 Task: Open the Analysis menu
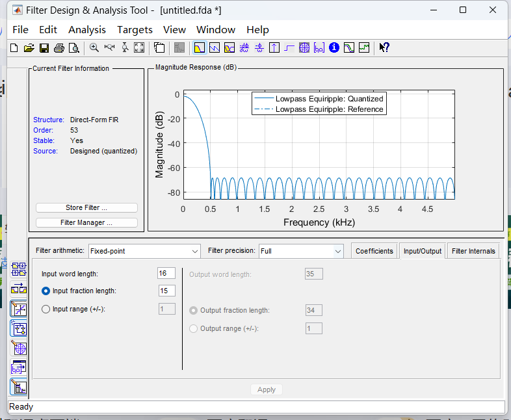tap(86, 29)
